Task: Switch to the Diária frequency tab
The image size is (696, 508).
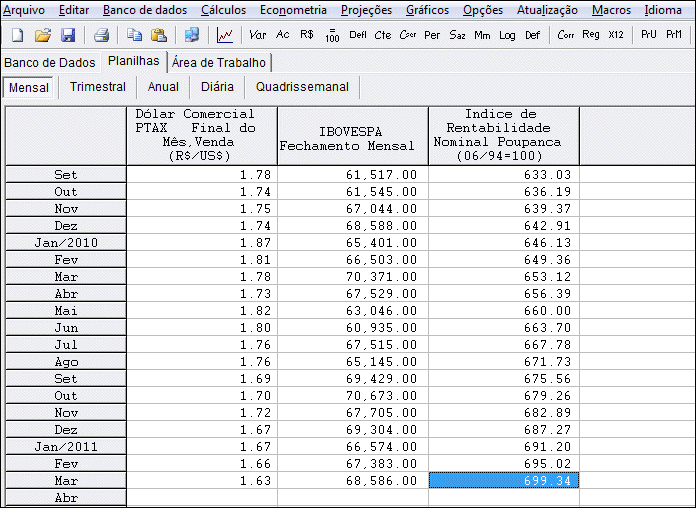Action: click(217, 87)
